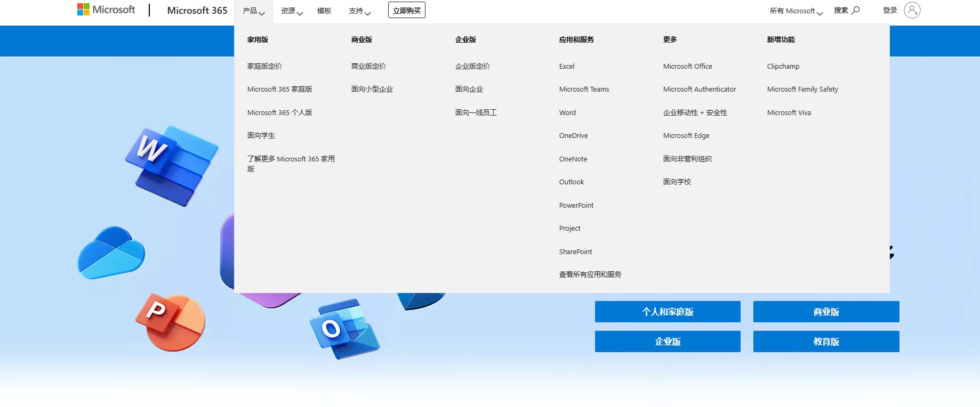The image size is (980, 407).
Task: Collapse the 产品 dropdown menu
Action: [254, 11]
